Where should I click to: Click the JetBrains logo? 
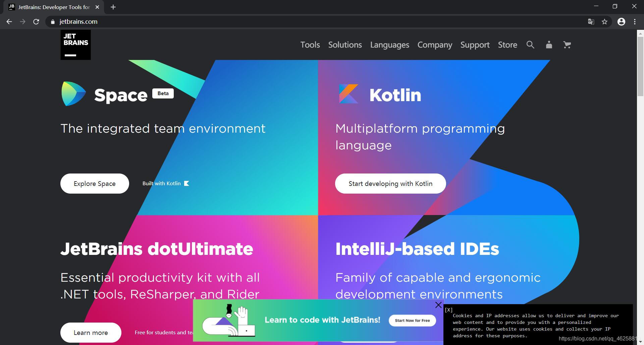tap(75, 45)
